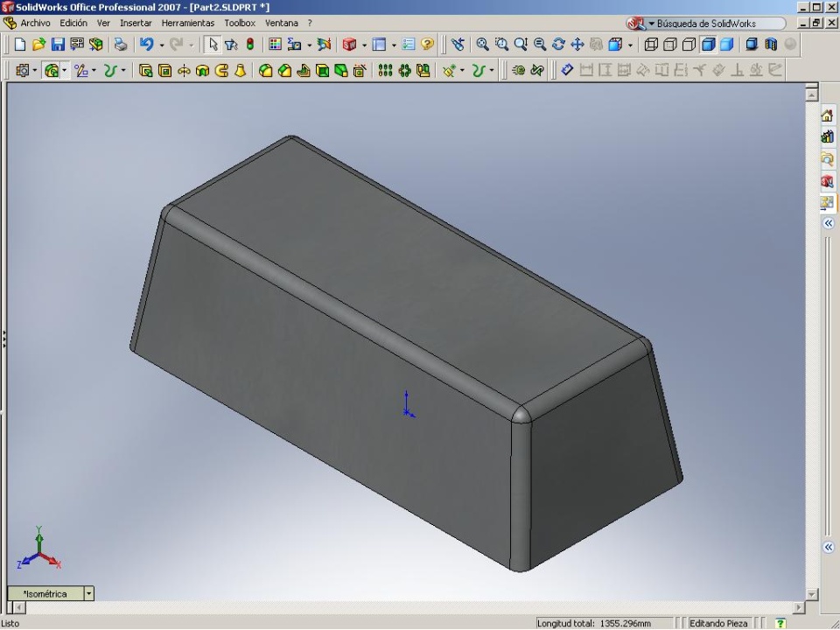The width and height of the screenshot is (840, 630).
Task: Zoom to fit the model
Action: pyautogui.click(x=482, y=45)
